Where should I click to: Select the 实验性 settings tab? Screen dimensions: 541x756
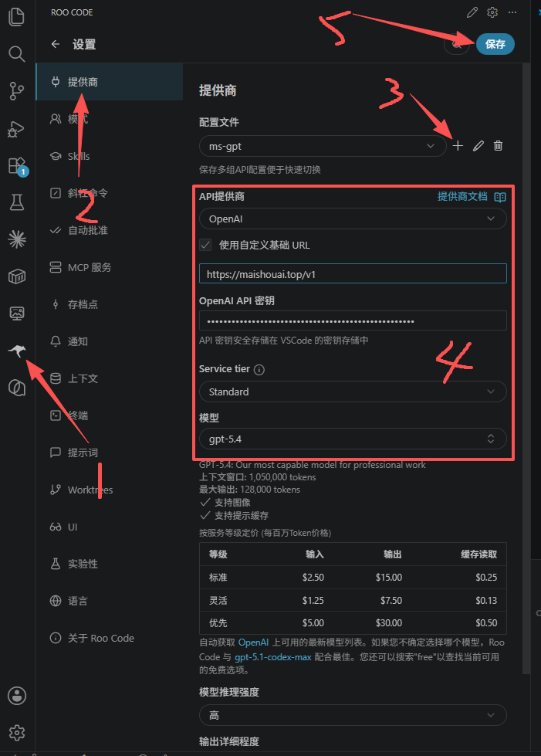coord(110,564)
